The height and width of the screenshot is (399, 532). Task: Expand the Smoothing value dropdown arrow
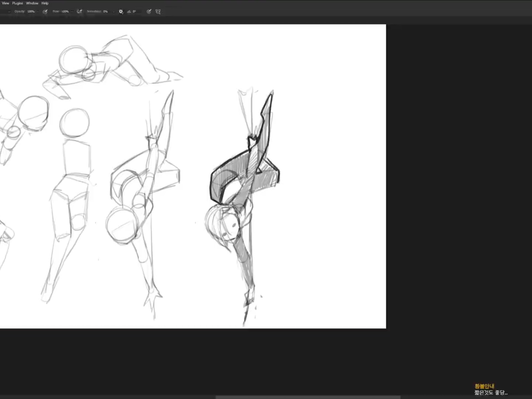coord(114,12)
